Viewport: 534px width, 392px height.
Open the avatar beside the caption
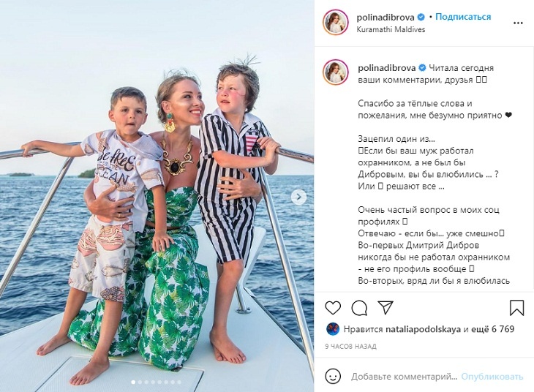point(336,72)
